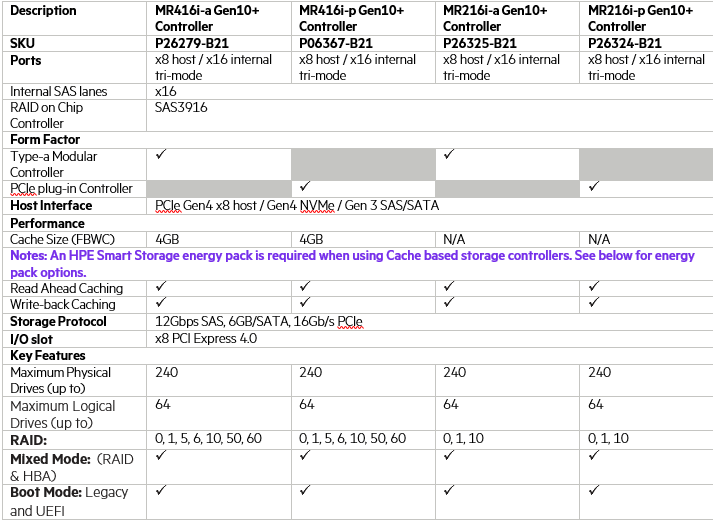Click the PCIe plug-in checkmark for MR416i-p

(305, 186)
